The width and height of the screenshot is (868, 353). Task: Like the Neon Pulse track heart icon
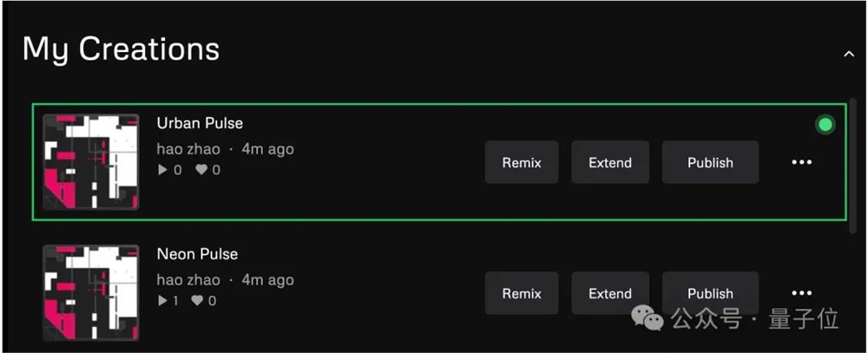199,301
